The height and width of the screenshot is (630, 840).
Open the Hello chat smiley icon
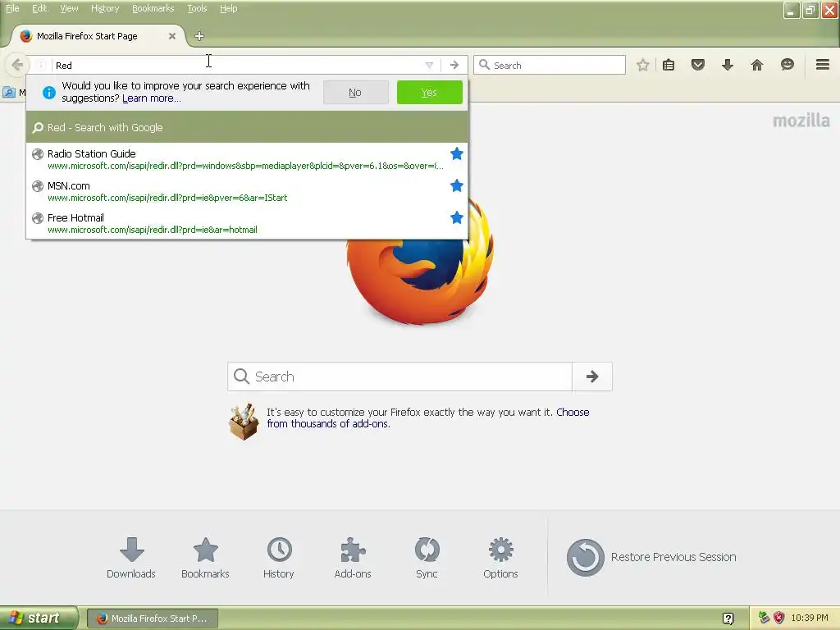point(787,65)
